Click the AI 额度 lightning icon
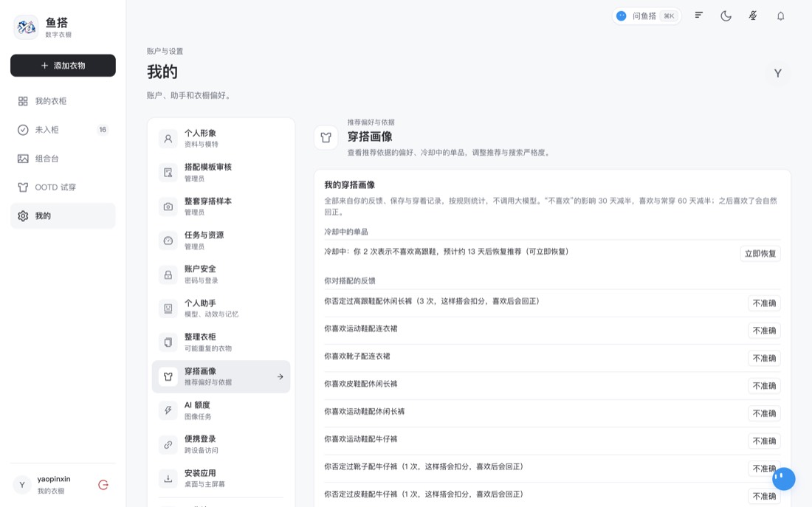Viewport: 812px width, 507px height. tap(168, 410)
